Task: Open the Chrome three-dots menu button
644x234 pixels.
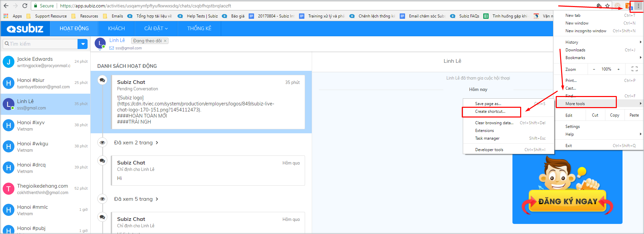Action: tap(638, 6)
